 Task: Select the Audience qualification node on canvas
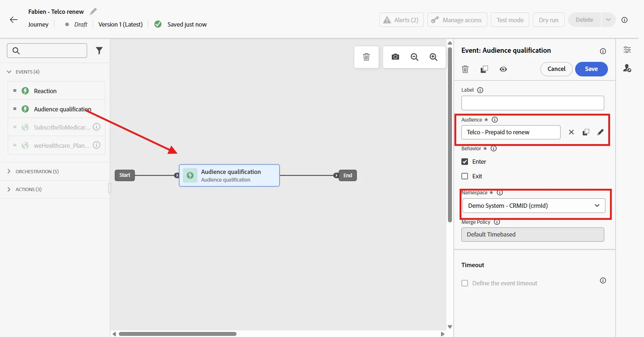click(x=229, y=175)
